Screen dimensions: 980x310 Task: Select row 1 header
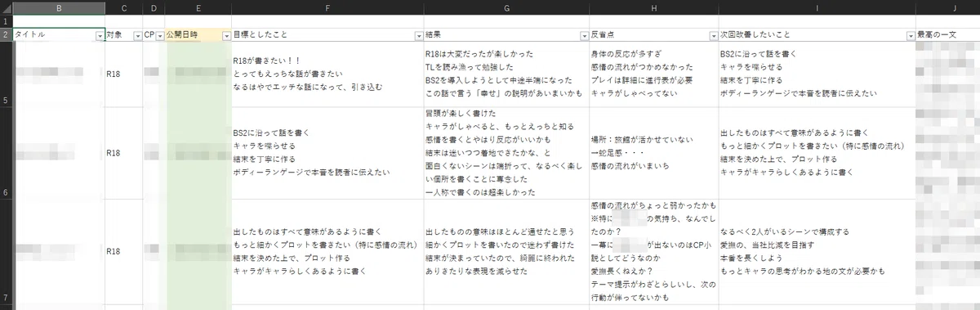click(x=6, y=21)
